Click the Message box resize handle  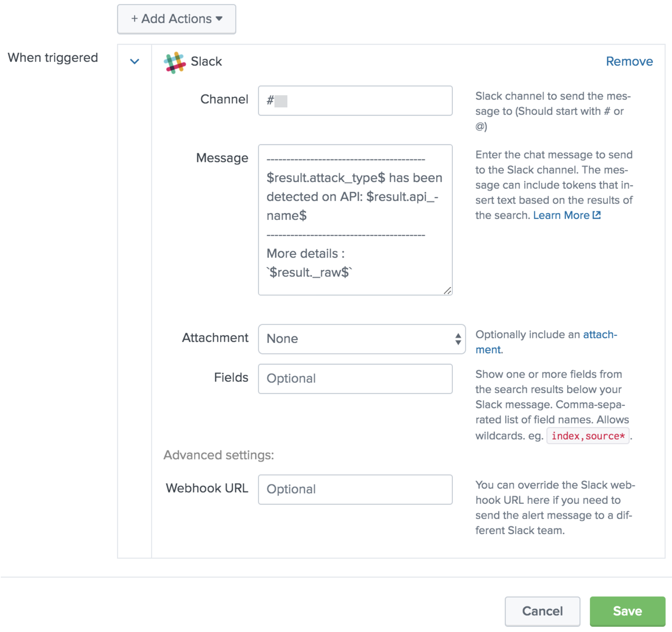point(447,291)
